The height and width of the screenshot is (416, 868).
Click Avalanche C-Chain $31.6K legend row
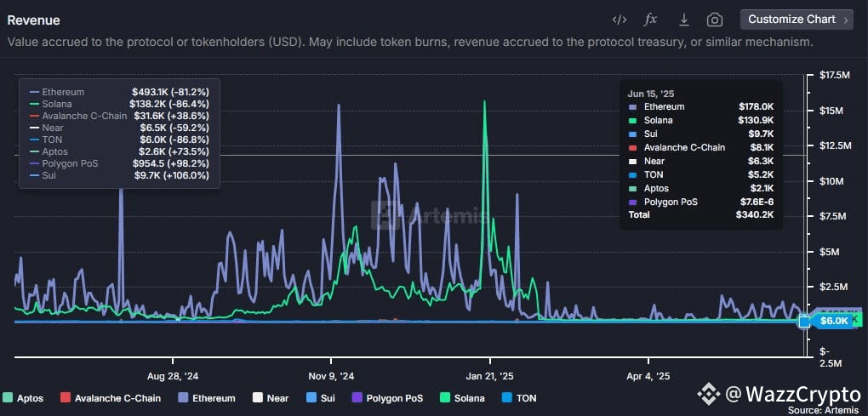click(120, 116)
